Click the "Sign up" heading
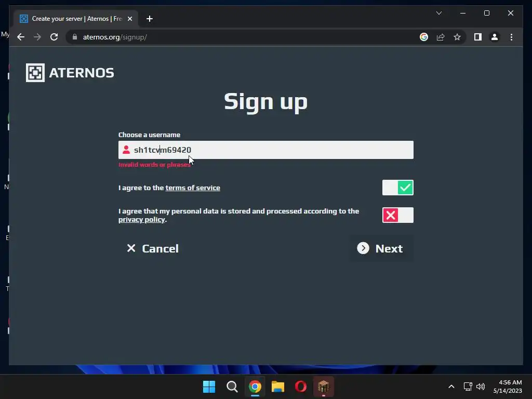This screenshot has height=399, width=532. coord(265,102)
